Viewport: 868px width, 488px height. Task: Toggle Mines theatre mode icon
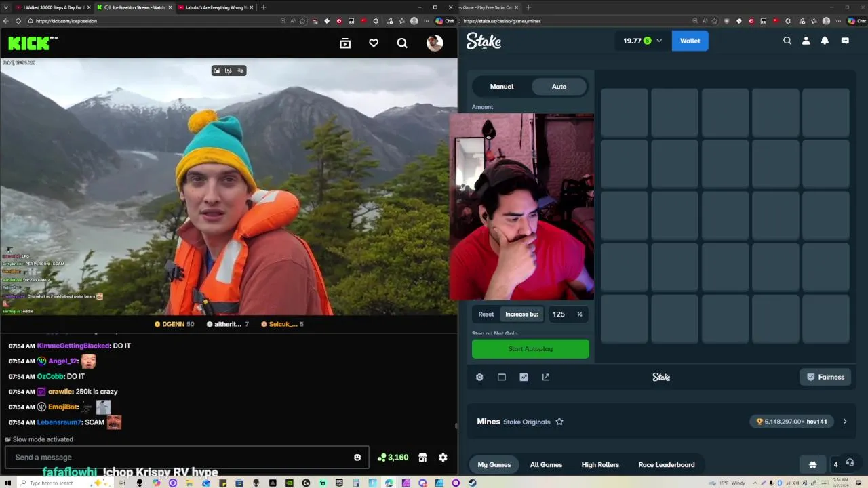pos(502,377)
